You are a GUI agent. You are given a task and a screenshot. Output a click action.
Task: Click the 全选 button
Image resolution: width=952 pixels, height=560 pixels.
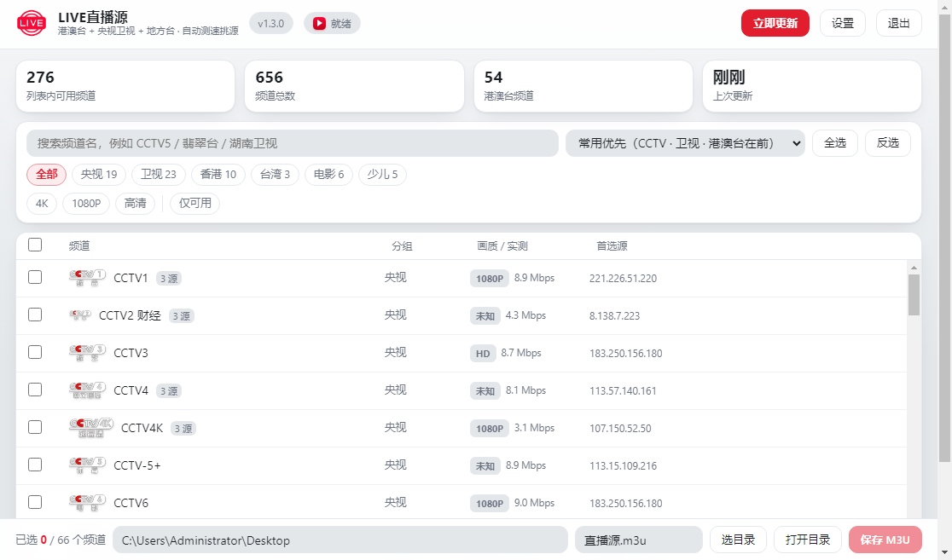835,143
